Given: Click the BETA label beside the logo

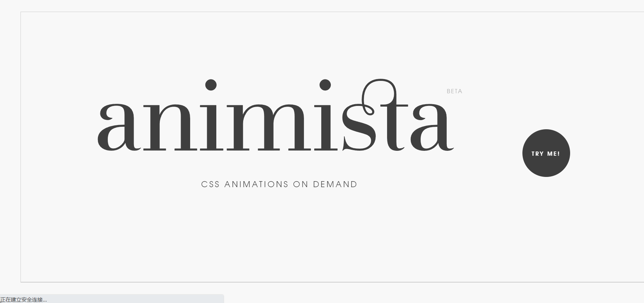Looking at the screenshot, I should pos(455,91).
